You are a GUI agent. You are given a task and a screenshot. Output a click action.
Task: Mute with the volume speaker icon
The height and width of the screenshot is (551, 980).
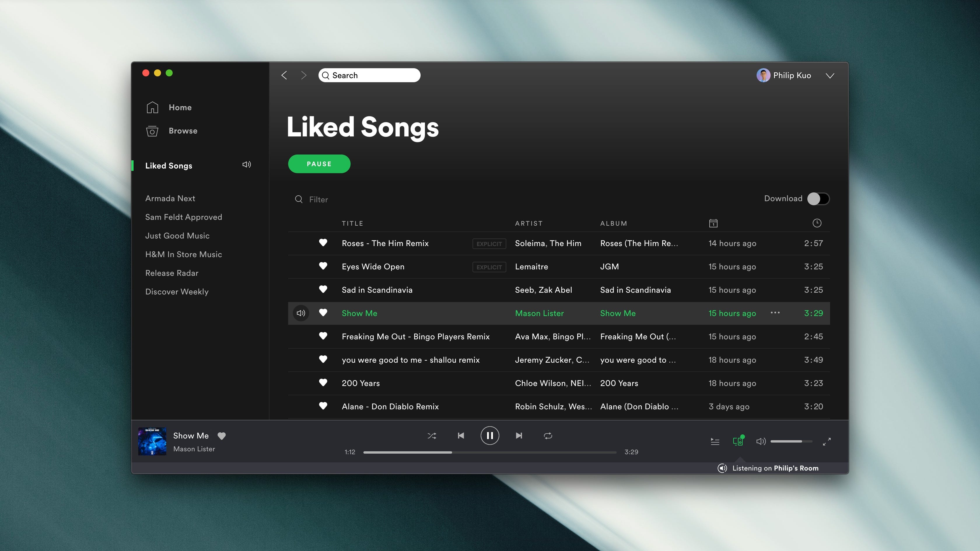pyautogui.click(x=760, y=441)
